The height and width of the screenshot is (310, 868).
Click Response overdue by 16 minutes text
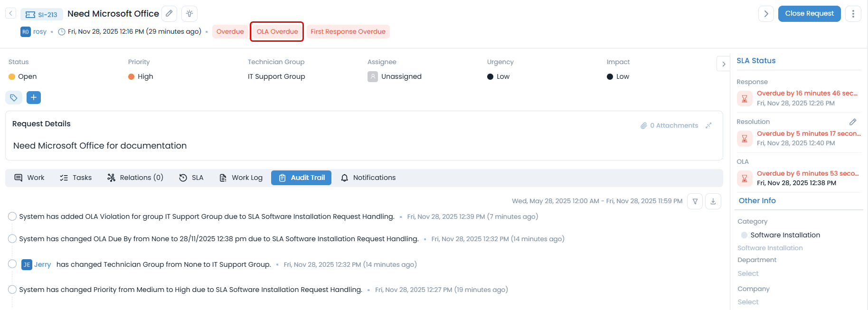pyautogui.click(x=807, y=94)
